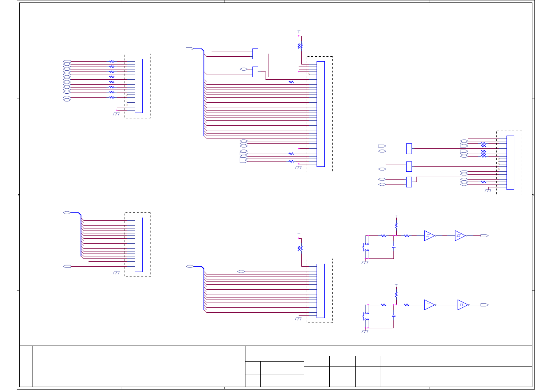The width and height of the screenshot is (555, 392).
Task: Click the ground symbol below upper pushbutton
Action: [x=365, y=262]
